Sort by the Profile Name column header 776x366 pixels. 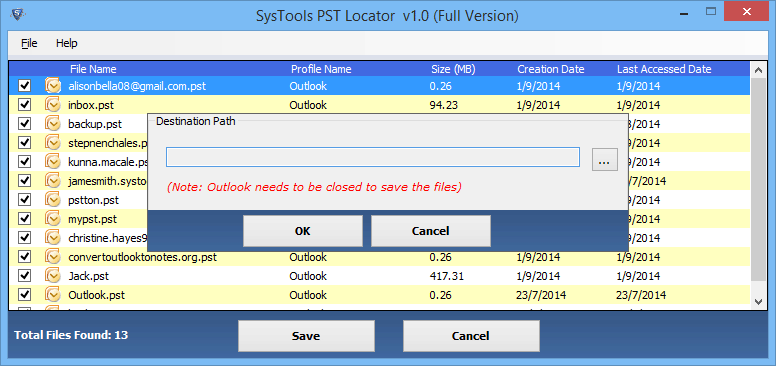point(321,69)
